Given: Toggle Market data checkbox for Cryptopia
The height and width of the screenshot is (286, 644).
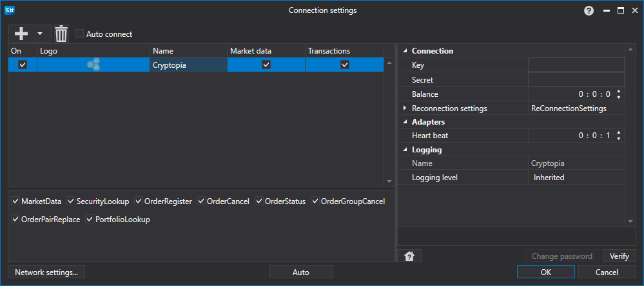Looking at the screenshot, I should click(x=266, y=65).
